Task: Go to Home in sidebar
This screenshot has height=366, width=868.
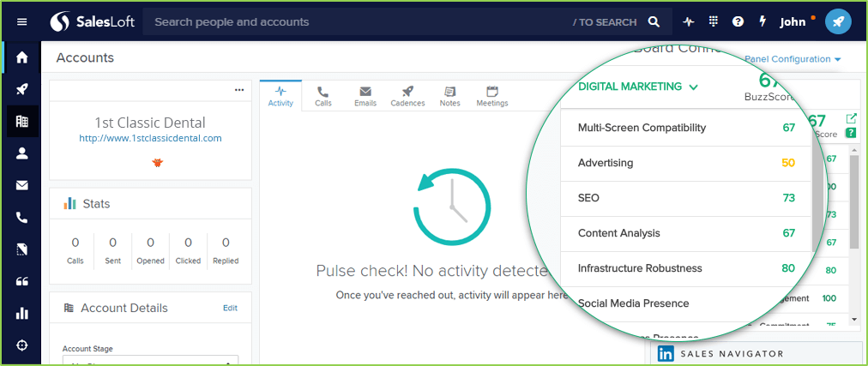Action: tap(22, 57)
